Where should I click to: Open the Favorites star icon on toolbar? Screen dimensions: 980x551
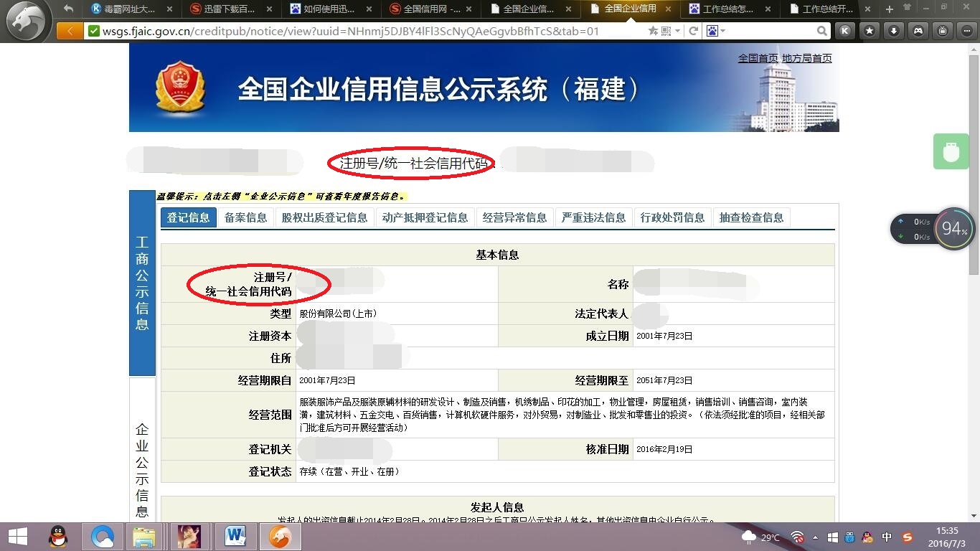coord(870,31)
